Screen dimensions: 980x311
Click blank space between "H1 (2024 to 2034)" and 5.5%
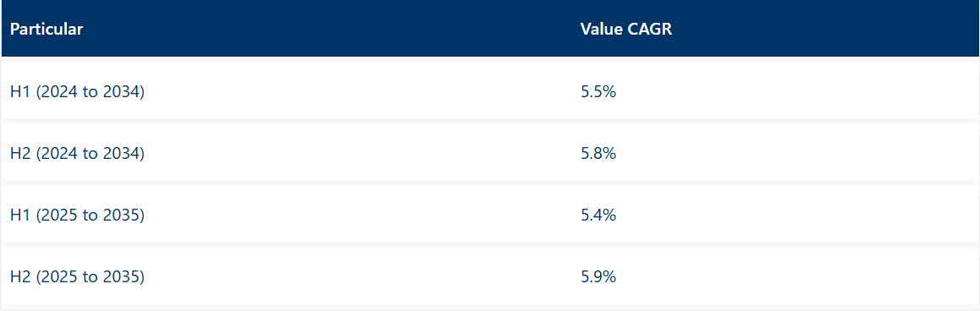[362, 92]
